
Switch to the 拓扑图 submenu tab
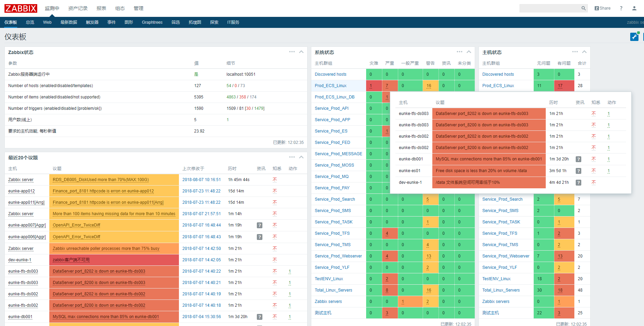coord(195,22)
